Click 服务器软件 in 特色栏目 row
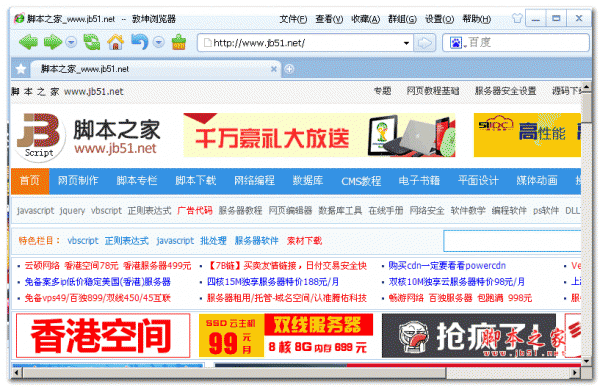 click(256, 241)
